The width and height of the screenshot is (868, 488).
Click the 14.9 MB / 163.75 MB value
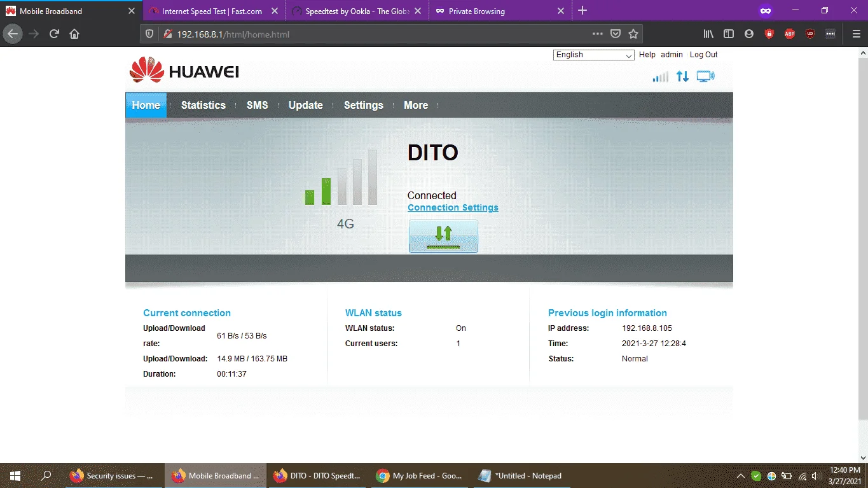(x=252, y=359)
